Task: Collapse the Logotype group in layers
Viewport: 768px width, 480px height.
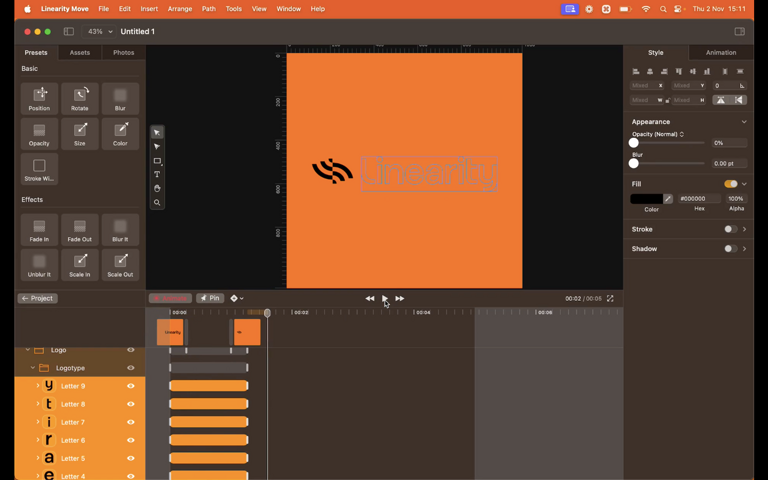Action: tap(33, 368)
